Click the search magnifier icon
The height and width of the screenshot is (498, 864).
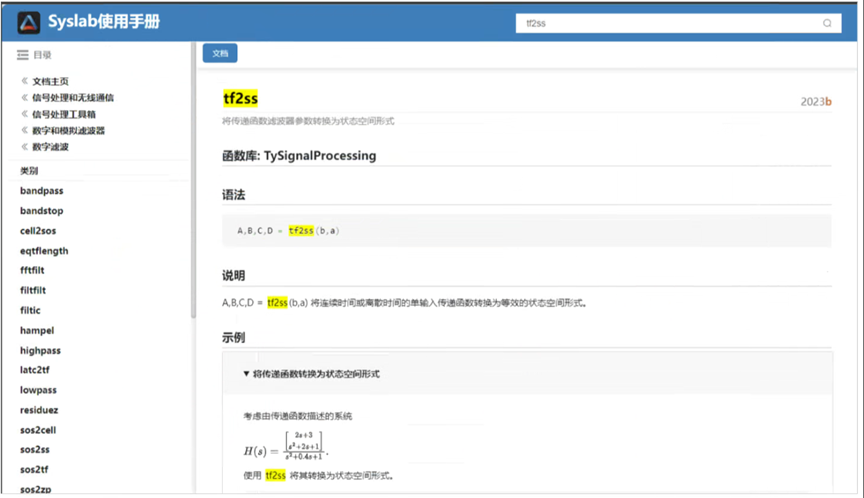827,23
